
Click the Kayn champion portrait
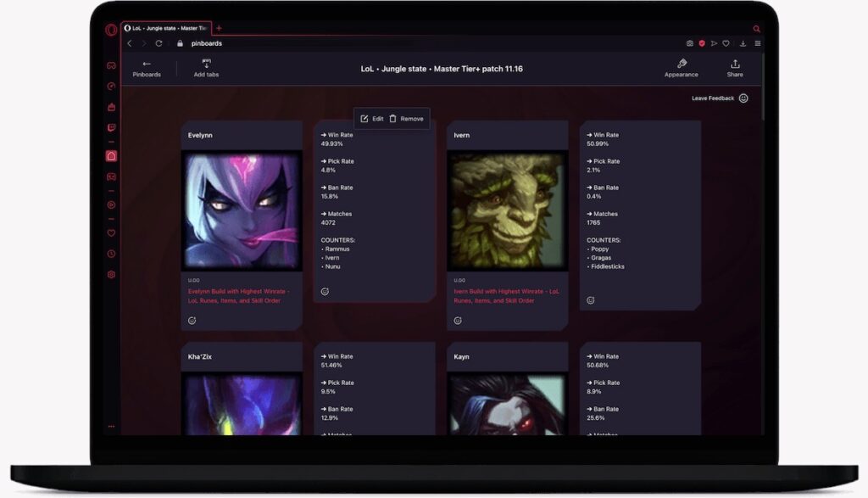click(x=508, y=403)
